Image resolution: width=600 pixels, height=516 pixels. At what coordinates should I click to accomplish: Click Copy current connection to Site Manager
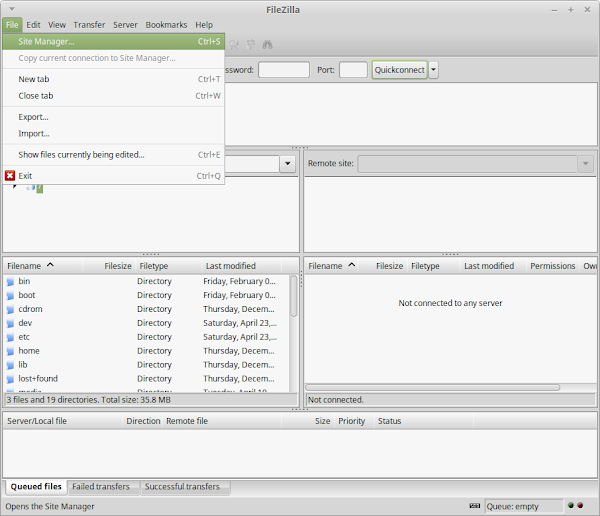click(x=113, y=58)
